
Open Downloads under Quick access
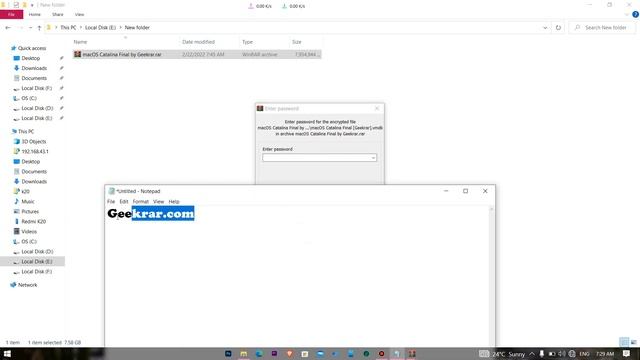tap(34, 68)
